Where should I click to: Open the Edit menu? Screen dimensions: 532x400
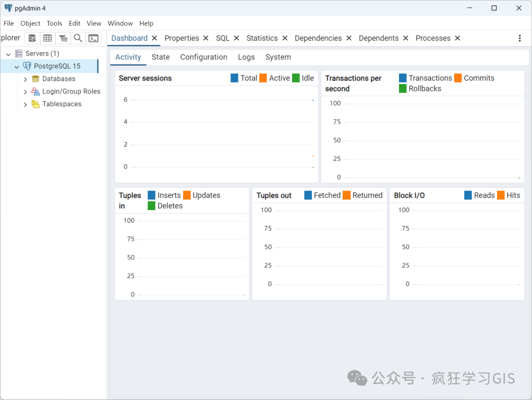tap(74, 24)
